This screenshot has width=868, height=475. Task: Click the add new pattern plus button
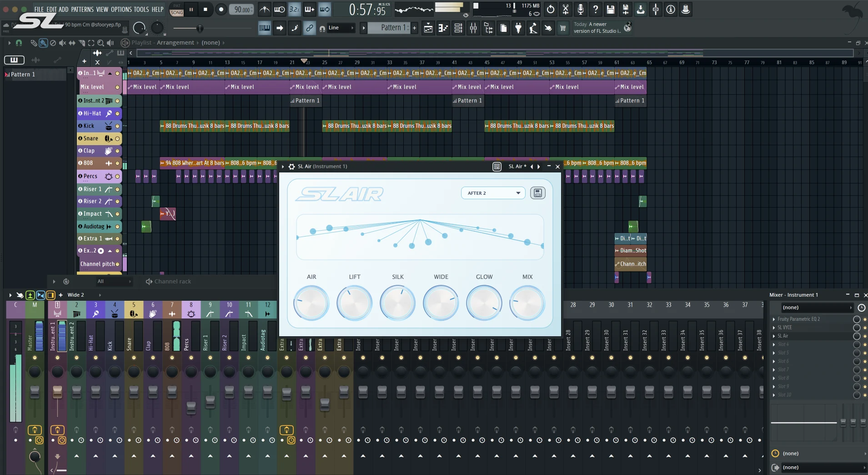[414, 28]
